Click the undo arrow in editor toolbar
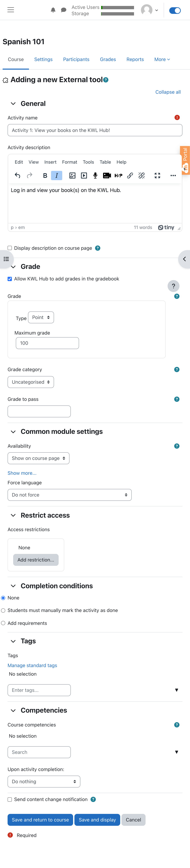The height and width of the screenshot is (868, 190). (x=17, y=176)
